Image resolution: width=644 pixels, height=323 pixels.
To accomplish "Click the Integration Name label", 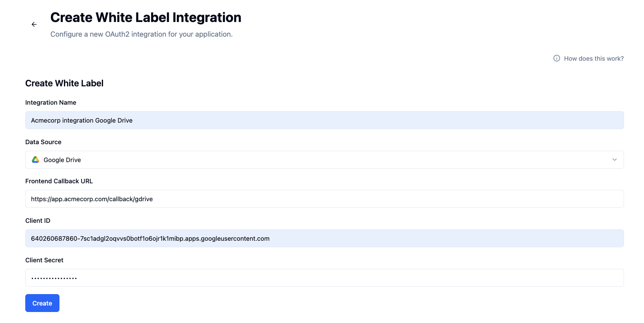I will [51, 103].
